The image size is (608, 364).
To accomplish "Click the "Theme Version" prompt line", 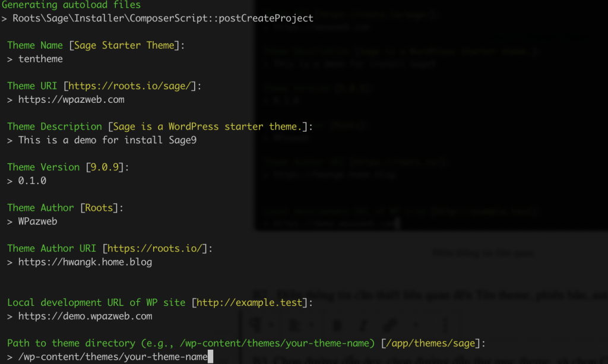I will (68, 167).
